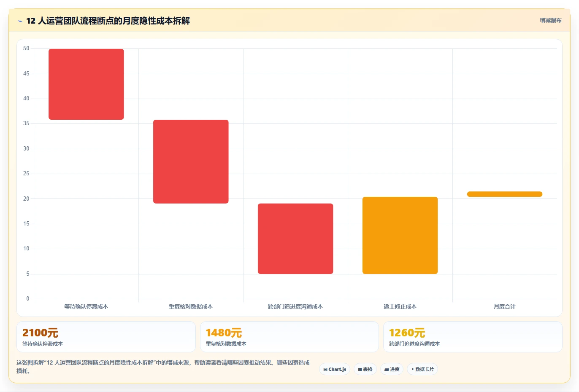The width and height of the screenshot is (579, 392).
Task: Click the y-axis value 10
Action: point(26,249)
